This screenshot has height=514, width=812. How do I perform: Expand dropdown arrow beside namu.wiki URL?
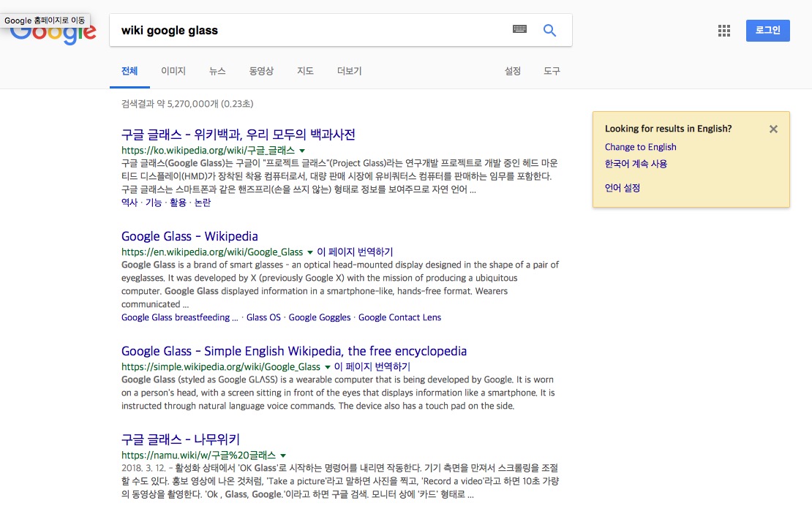click(283, 456)
